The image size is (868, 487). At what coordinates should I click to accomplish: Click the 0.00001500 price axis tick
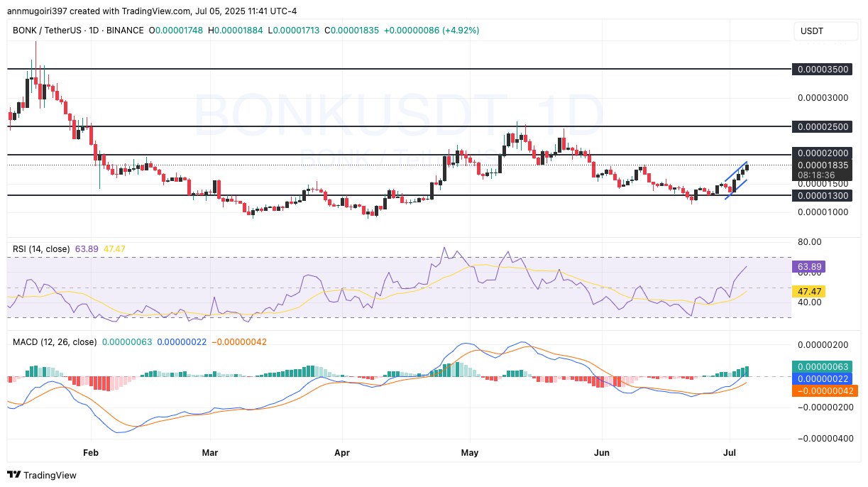(x=823, y=183)
